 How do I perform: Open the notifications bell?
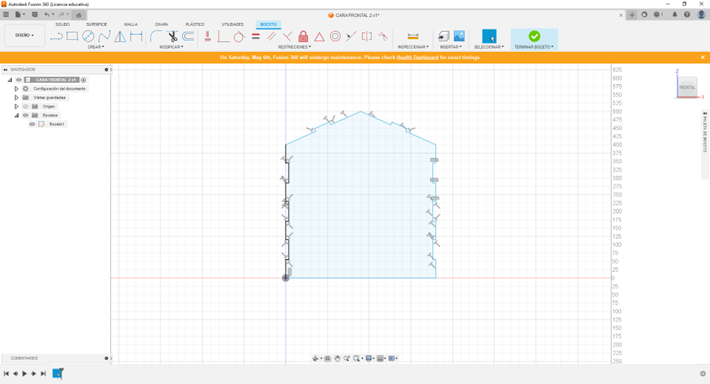675,14
